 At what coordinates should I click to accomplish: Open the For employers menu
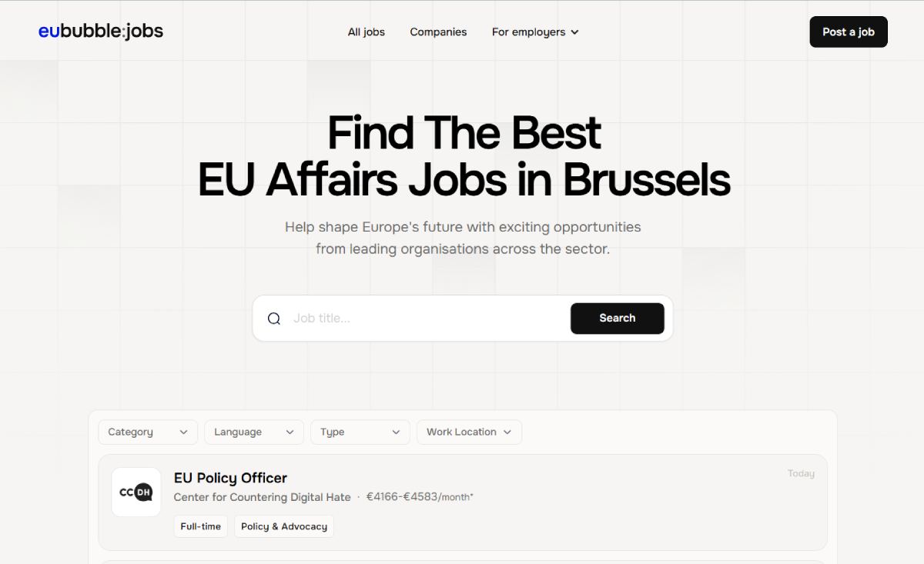[535, 32]
